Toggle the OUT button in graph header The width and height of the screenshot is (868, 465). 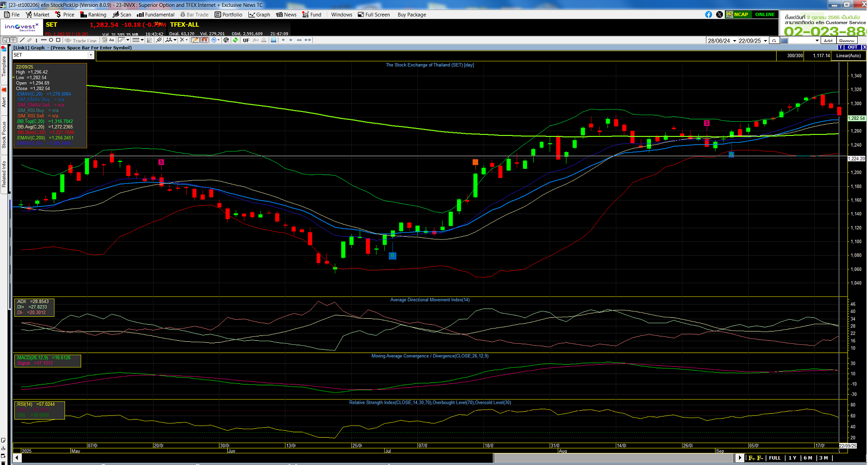[x=852, y=47]
